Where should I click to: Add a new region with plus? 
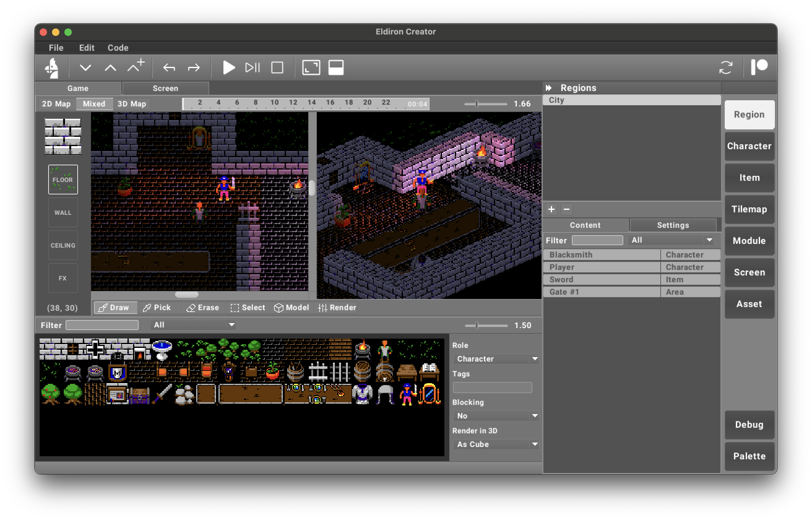click(x=551, y=209)
